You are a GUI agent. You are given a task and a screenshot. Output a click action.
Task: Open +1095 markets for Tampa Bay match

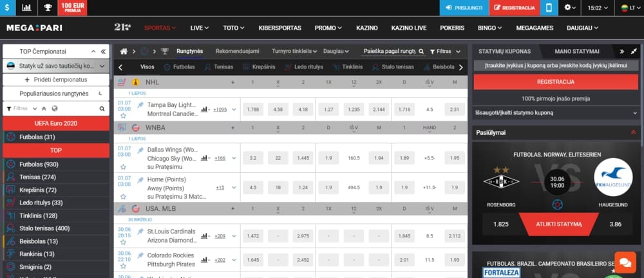[x=220, y=110]
